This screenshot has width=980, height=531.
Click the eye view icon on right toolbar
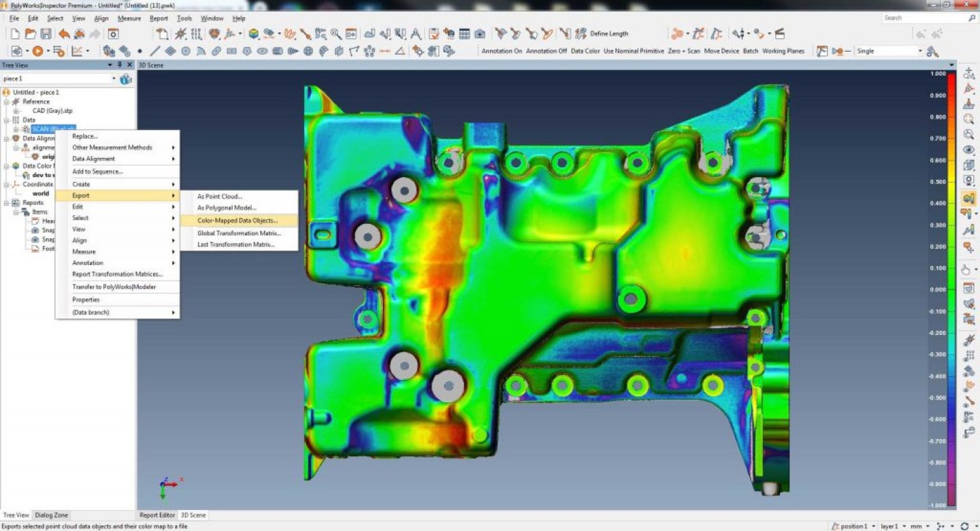point(968,150)
